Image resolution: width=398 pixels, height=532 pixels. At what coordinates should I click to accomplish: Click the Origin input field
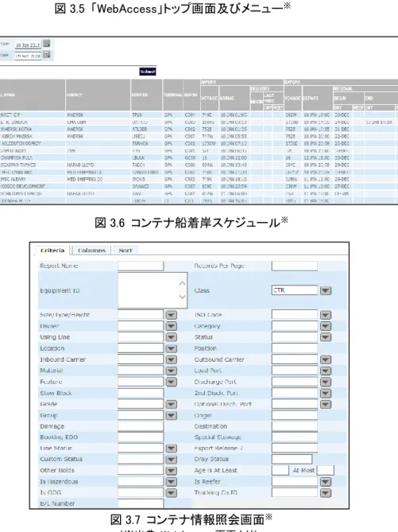click(294, 416)
